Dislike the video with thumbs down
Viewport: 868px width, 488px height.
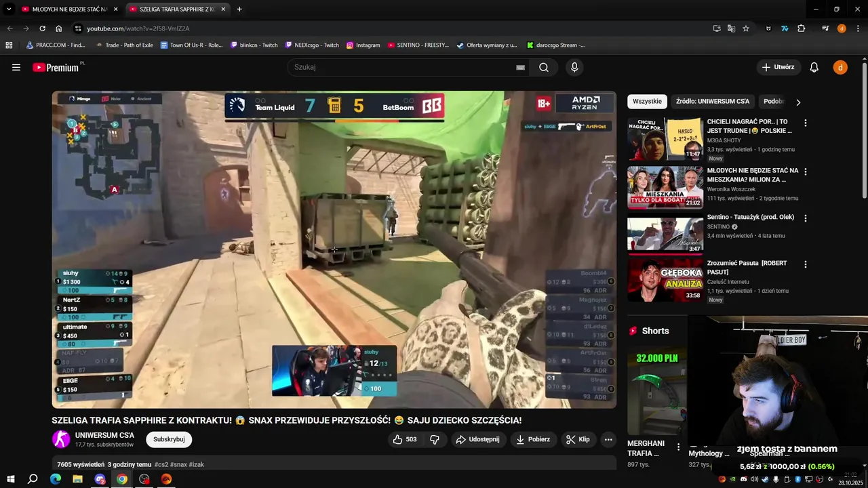point(435,439)
